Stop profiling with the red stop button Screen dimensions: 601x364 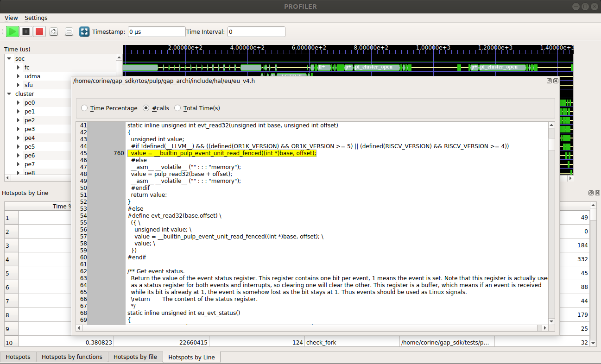39,31
